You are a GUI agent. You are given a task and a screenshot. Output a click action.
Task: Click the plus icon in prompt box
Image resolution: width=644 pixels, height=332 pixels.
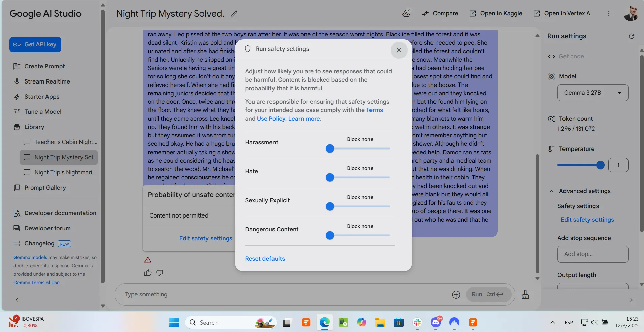(x=456, y=295)
